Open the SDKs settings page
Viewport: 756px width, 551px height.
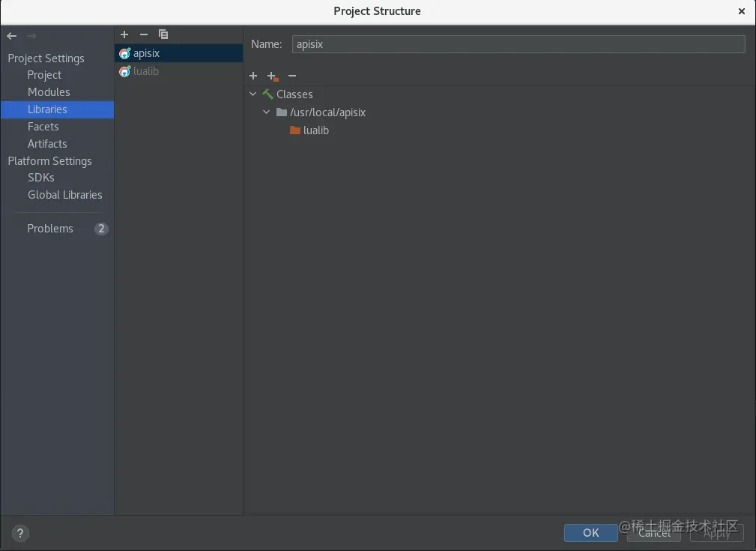point(41,178)
